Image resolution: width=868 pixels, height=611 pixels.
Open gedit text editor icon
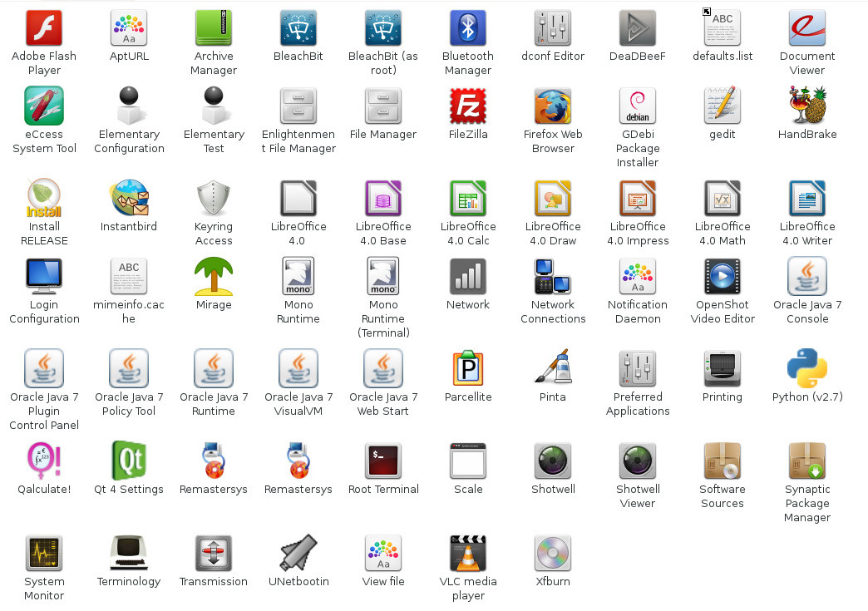(723, 106)
